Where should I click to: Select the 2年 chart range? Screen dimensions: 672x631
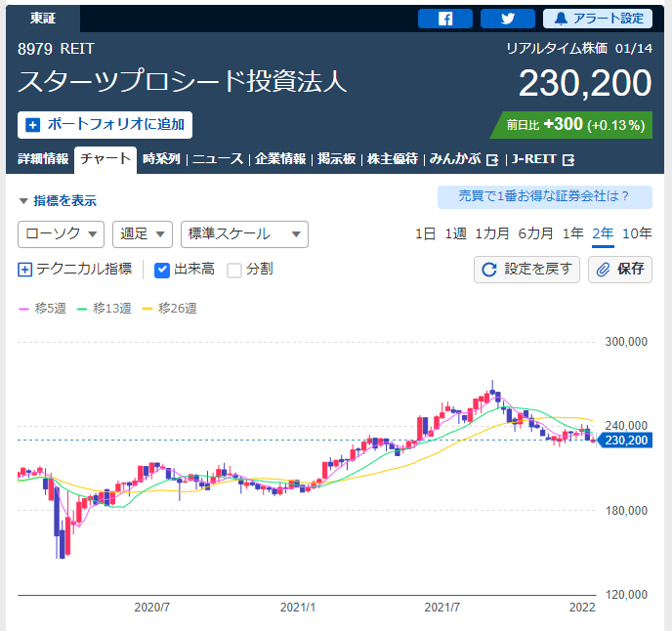point(603,233)
